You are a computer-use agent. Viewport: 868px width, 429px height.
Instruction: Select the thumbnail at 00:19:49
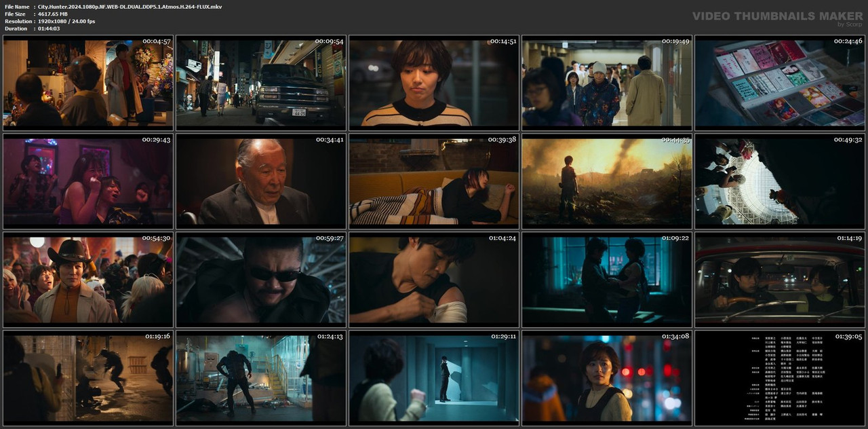(607, 81)
